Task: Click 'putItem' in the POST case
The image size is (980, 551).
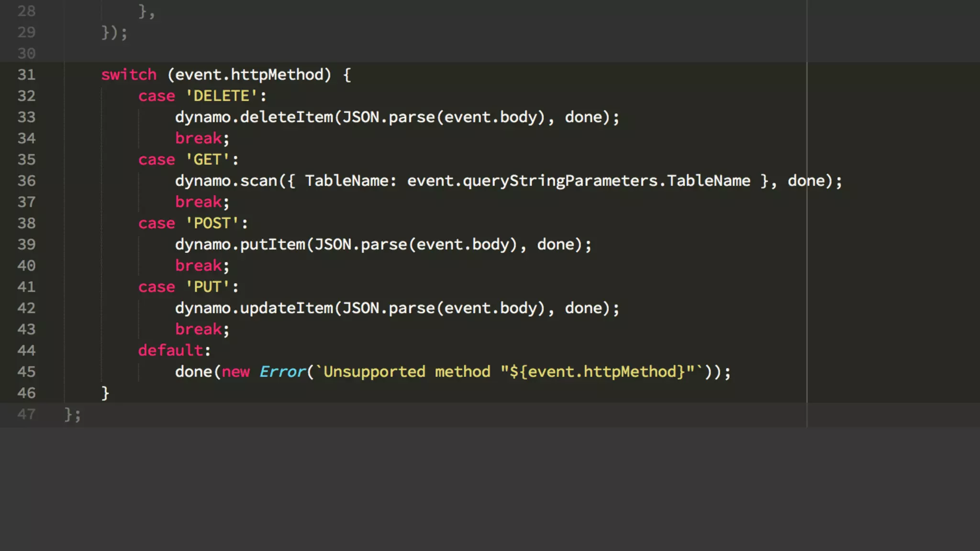Action: [x=272, y=244]
